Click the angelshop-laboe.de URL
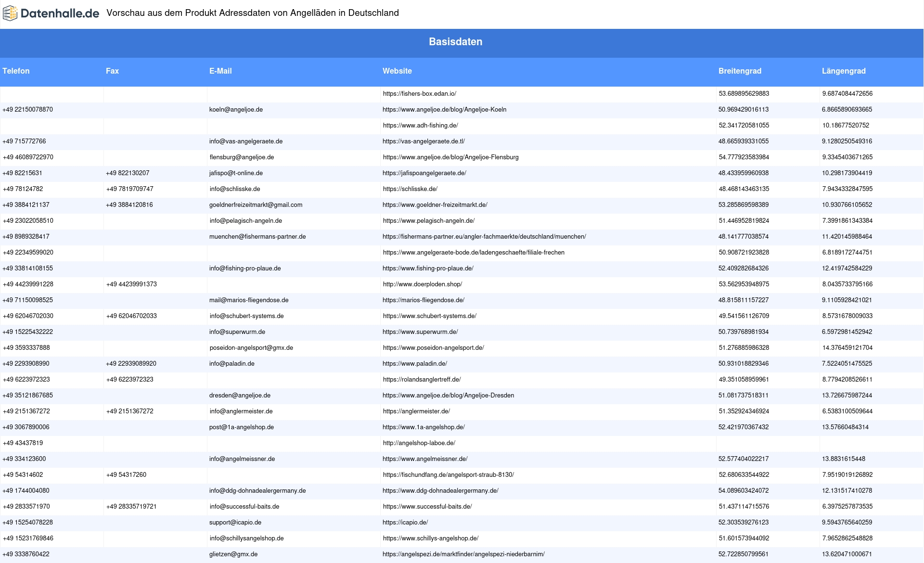Viewport: 924px width, 563px height. coord(419,443)
